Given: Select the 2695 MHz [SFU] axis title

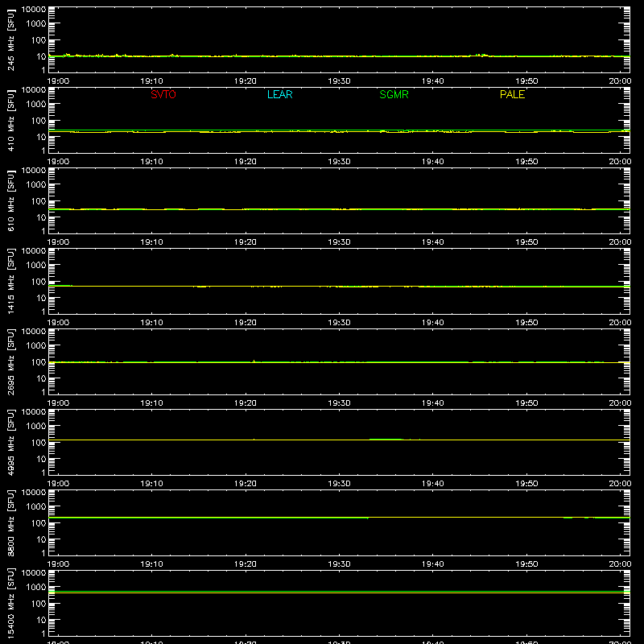Looking at the screenshot, I should pos(10,361).
